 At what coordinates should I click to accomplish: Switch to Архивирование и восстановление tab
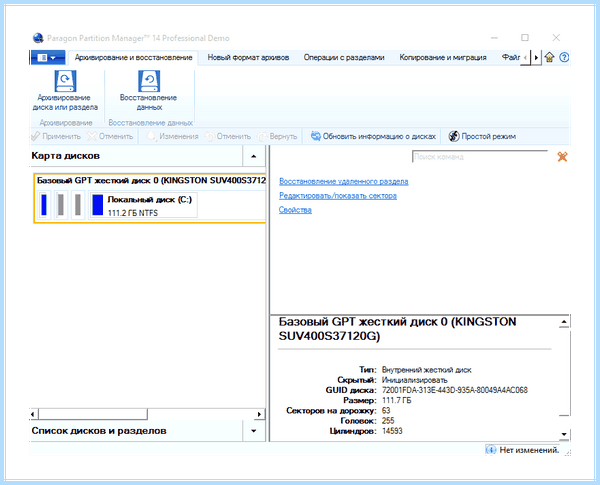133,58
